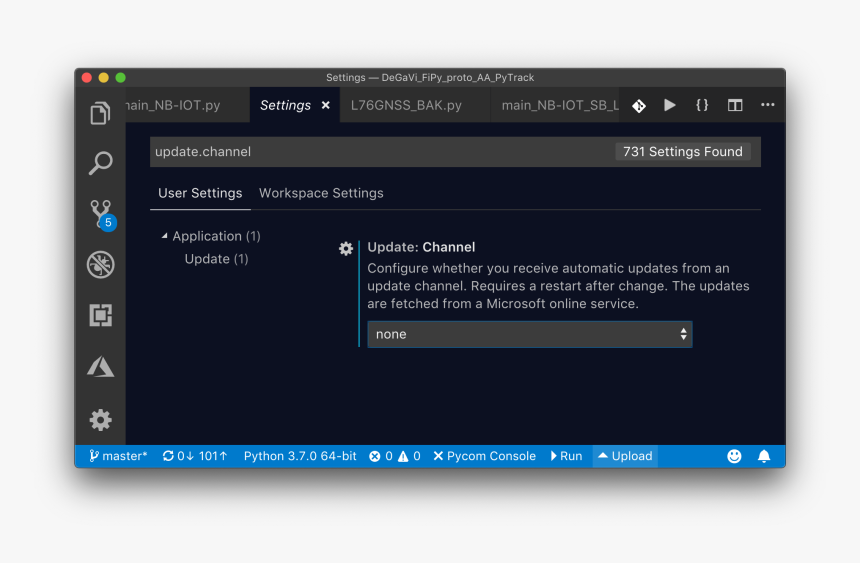The image size is (860, 563).
Task: Click the 731 Settings Found badge
Action: tap(683, 151)
